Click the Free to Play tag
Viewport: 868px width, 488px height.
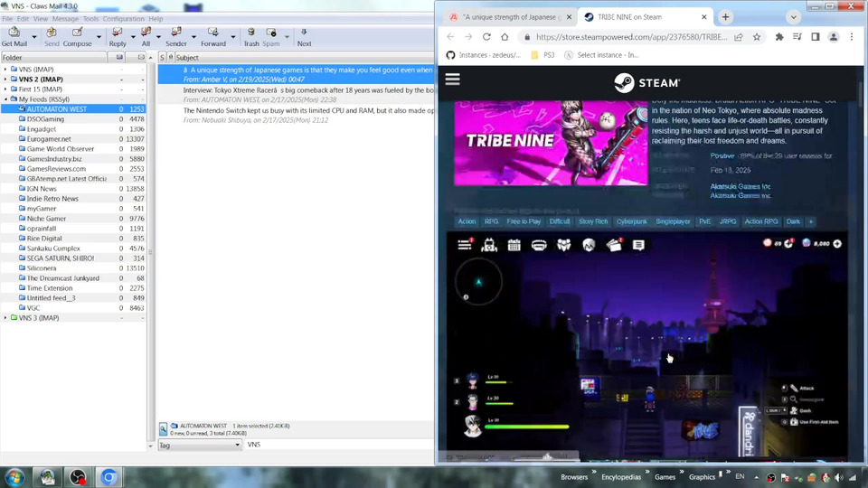[524, 221]
